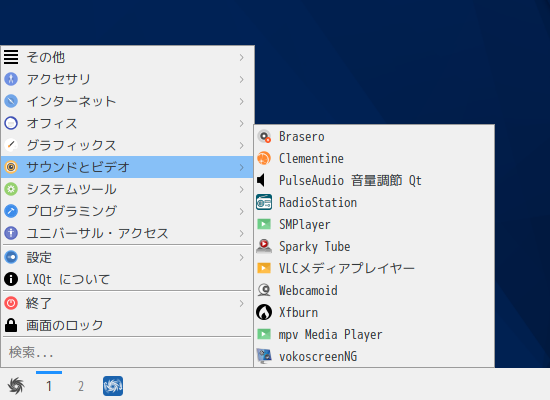This screenshot has width=550, height=400.
Task: Click the 検索... search field
Action: point(127,352)
